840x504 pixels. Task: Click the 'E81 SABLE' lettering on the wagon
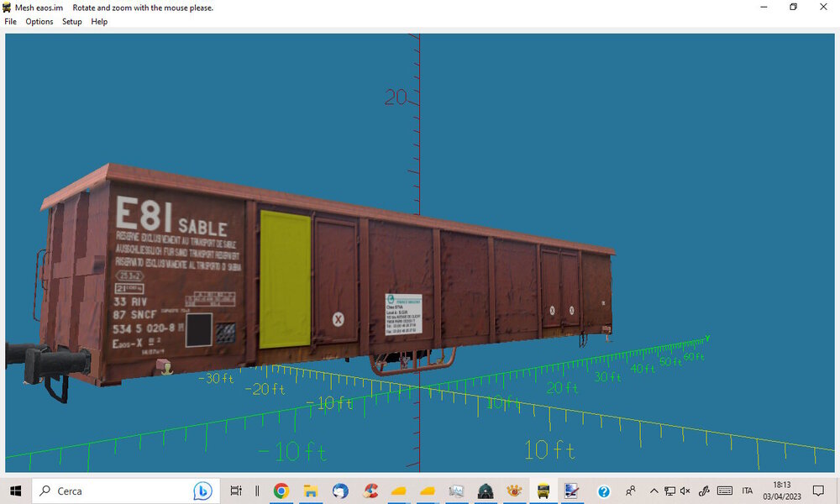[x=171, y=217]
